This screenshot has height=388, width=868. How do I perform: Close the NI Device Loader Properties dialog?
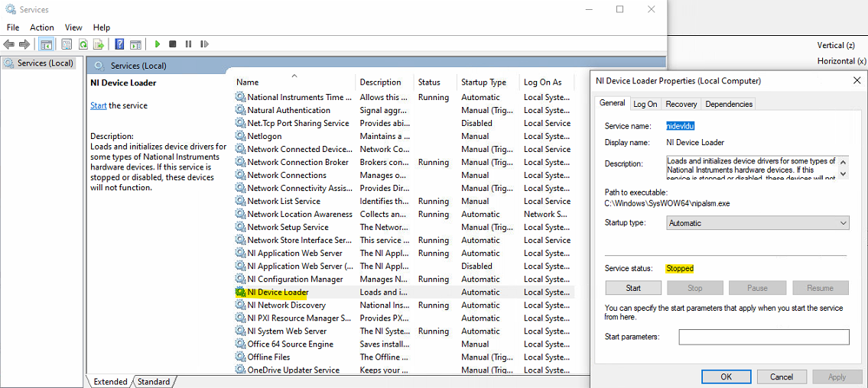click(x=857, y=81)
